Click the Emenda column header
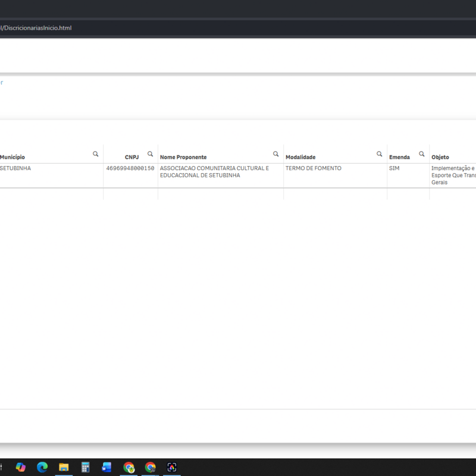The height and width of the screenshot is (476, 476). pos(399,157)
